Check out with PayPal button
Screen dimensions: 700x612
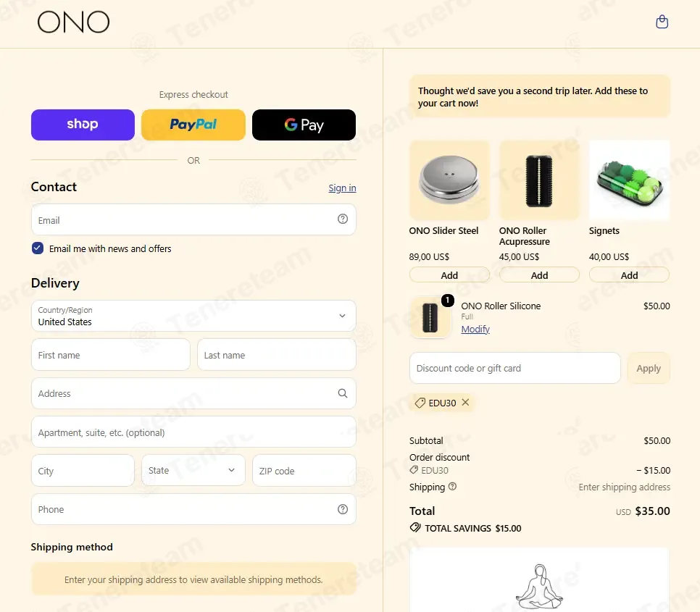[193, 125]
